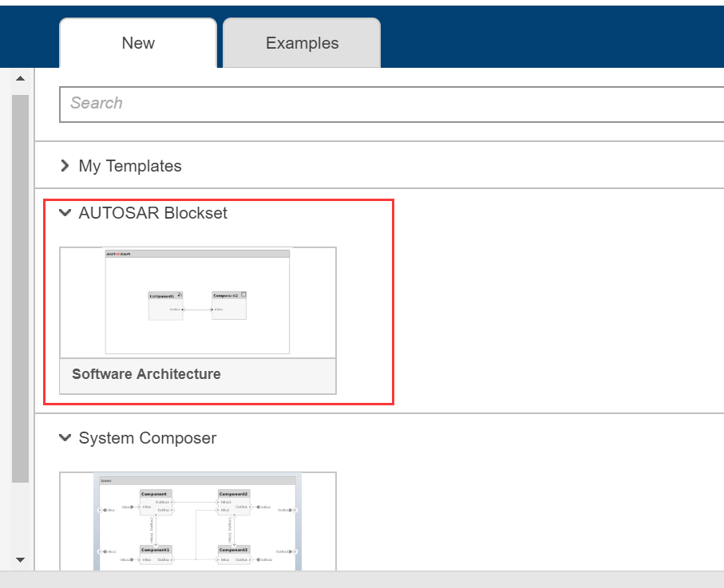Select Component3 in the System Composer preview
Viewport: 724px width, 588px height.
233,550
